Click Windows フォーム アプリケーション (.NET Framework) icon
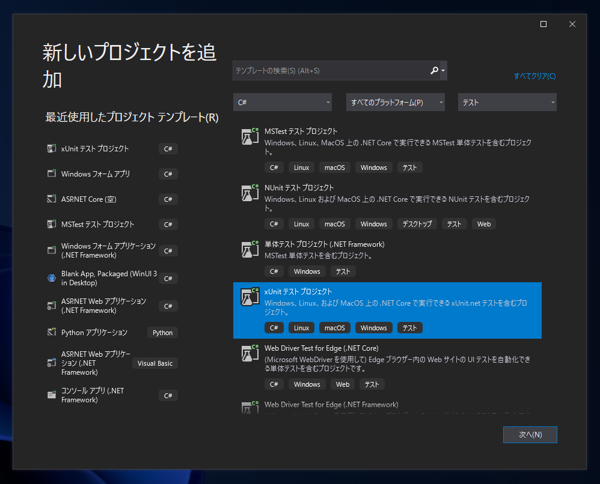This screenshot has width=600, height=484. (51, 250)
